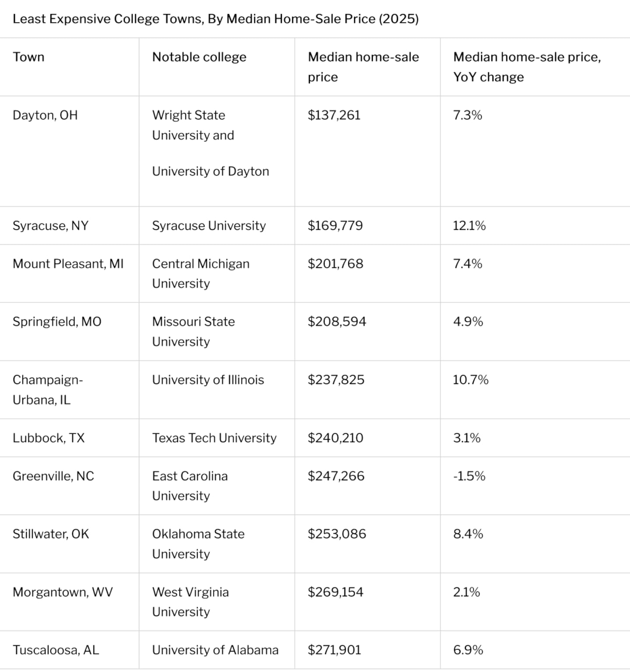Select the Missouri State University cell

coord(193,331)
